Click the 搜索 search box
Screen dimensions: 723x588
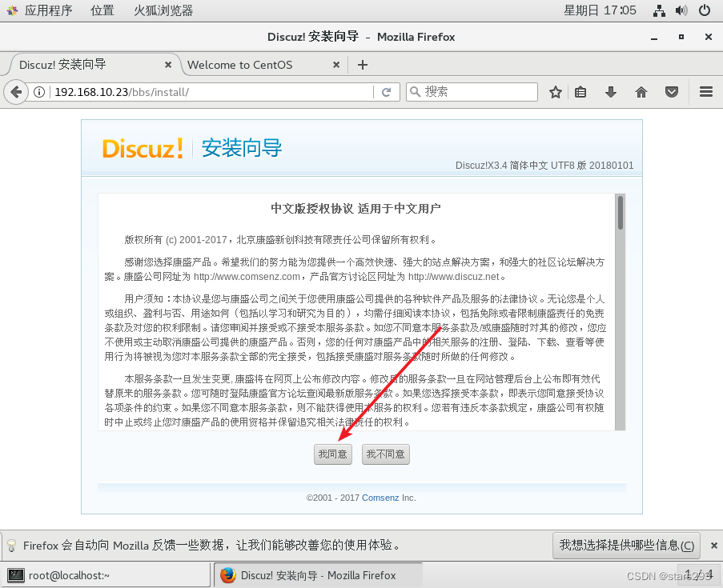click(x=472, y=92)
